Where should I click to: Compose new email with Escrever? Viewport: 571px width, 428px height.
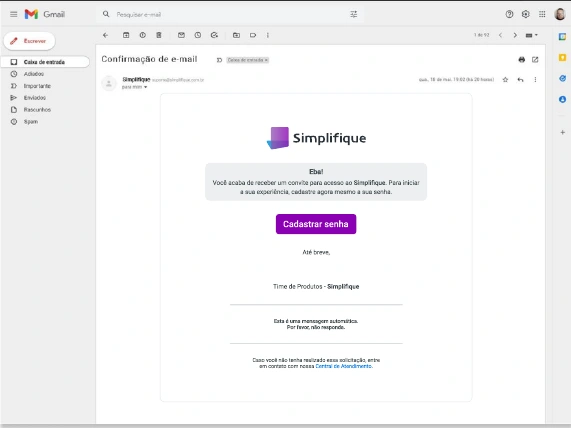tap(29, 41)
